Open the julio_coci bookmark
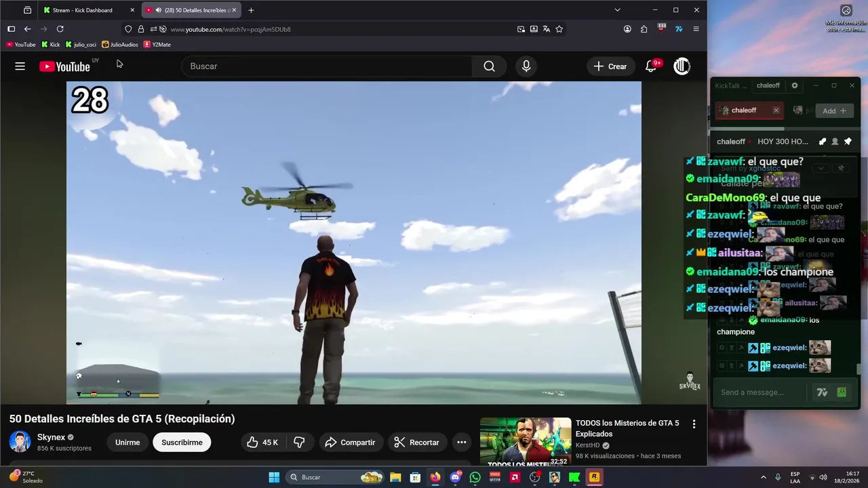Viewport: 868px width, 488px height. [x=81, y=45]
